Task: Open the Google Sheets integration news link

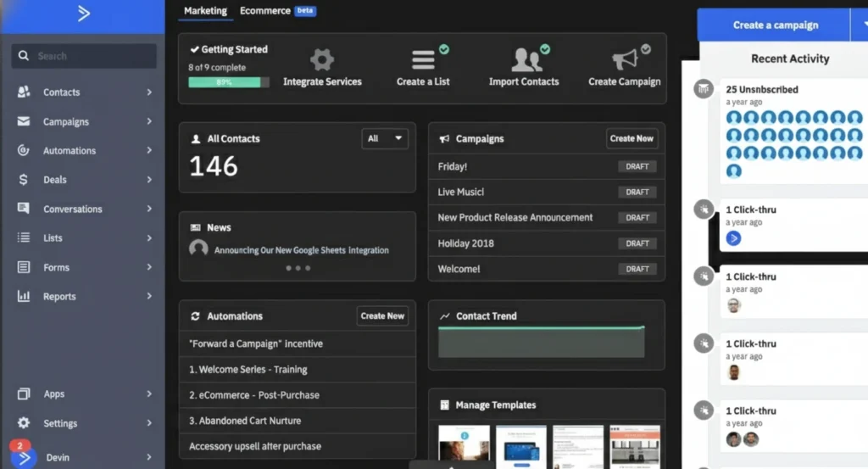Action: [302, 250]
